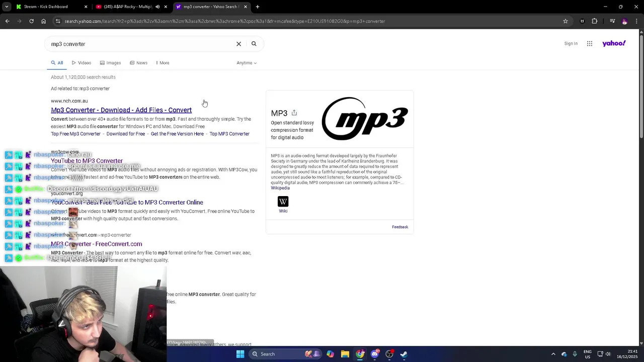The width and height of the screenshot is (644, 362).
Task: Close the mp3 converter Yahoo Search tab
Action: tap(246, 7)
